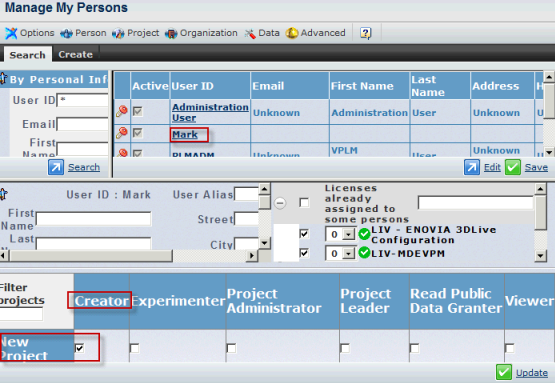The width and height of the screenshot is (555, 383).
Task: Click the Filter projects input field
Action: point(21,314)
